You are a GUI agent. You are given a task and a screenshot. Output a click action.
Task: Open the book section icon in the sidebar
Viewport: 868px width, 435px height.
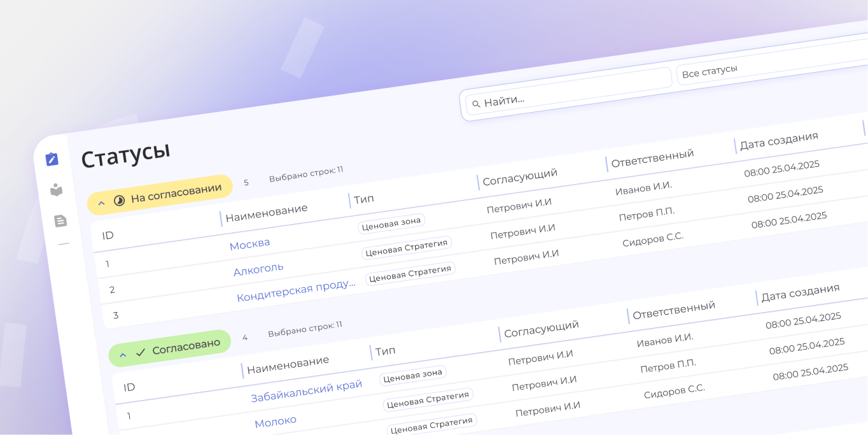tap(57, 189)
